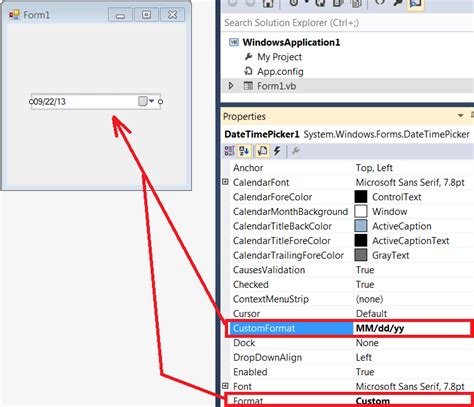Click the Properties wrench icon in Solution Explorer toolbar
Image resolution: width=474 pixels, height=407 pixels.
pyautogui.click(x=397, y=3)
